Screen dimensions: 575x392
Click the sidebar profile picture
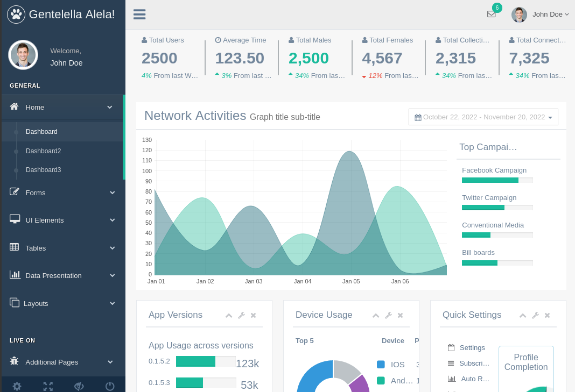coord(23,55)
